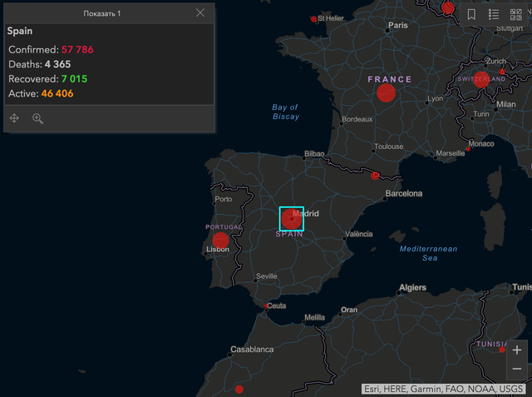Open the map legend list icon

(x=494, y=14)
